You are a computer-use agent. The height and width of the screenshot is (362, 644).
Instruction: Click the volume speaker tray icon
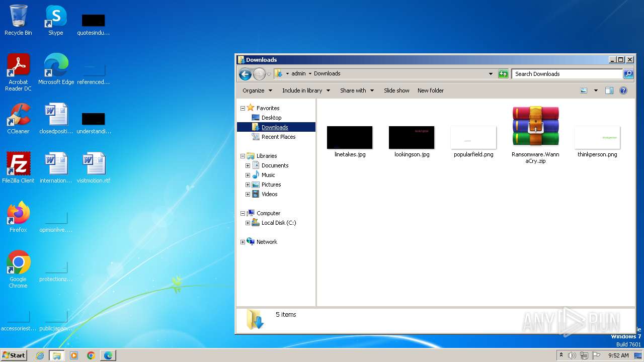[x=572, y=355]
